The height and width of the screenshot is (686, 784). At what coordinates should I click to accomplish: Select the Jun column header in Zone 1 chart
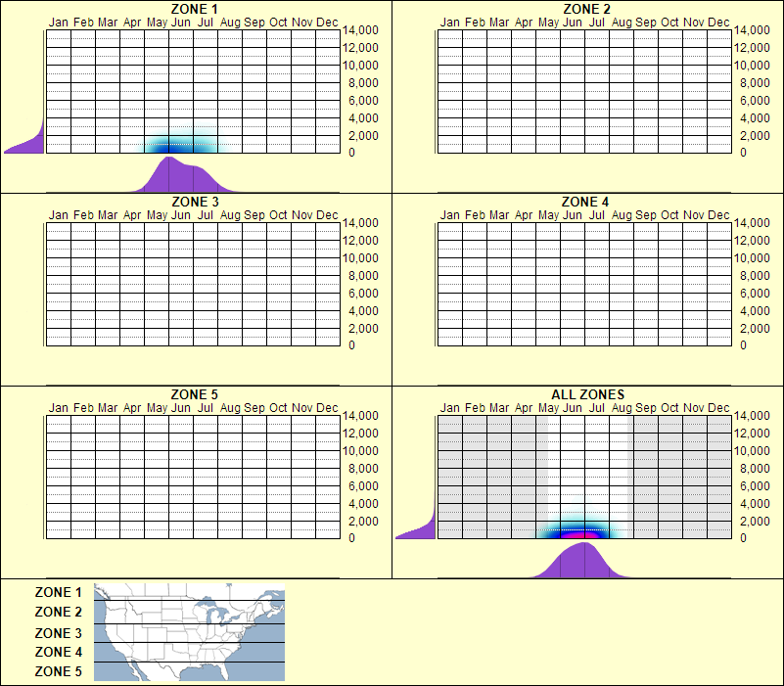(x=182, y=22)
